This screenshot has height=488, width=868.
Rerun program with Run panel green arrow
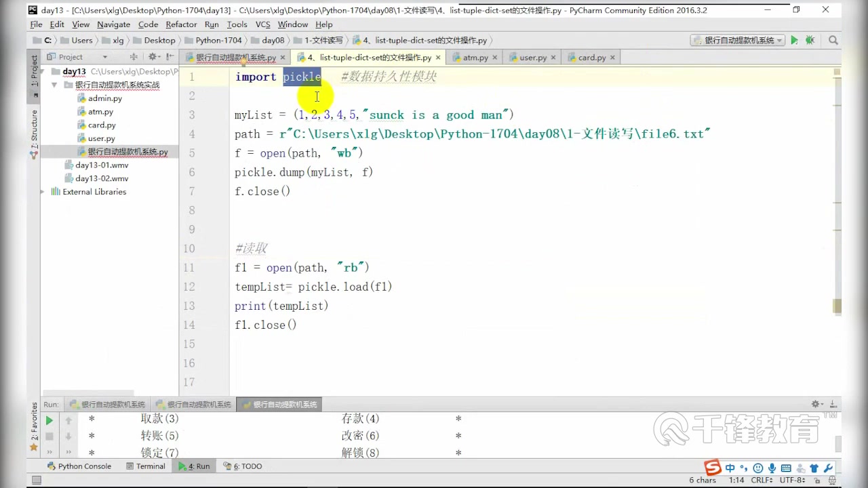coord(50,420)
